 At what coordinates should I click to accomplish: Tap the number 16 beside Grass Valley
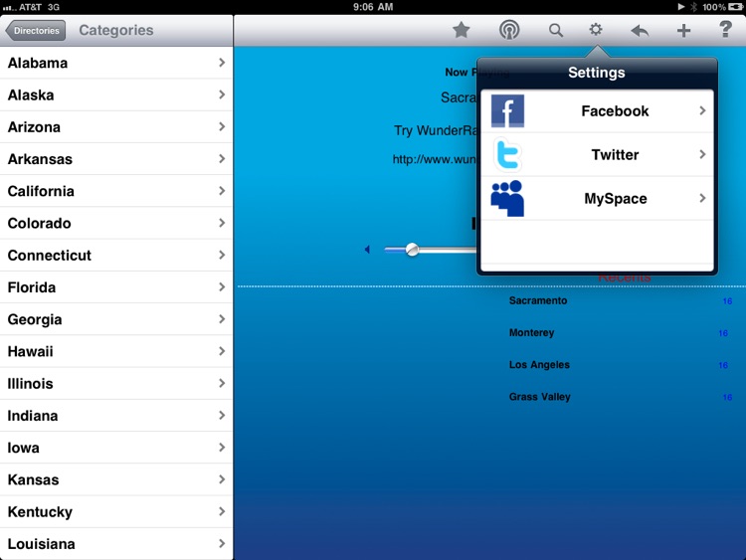727,397
